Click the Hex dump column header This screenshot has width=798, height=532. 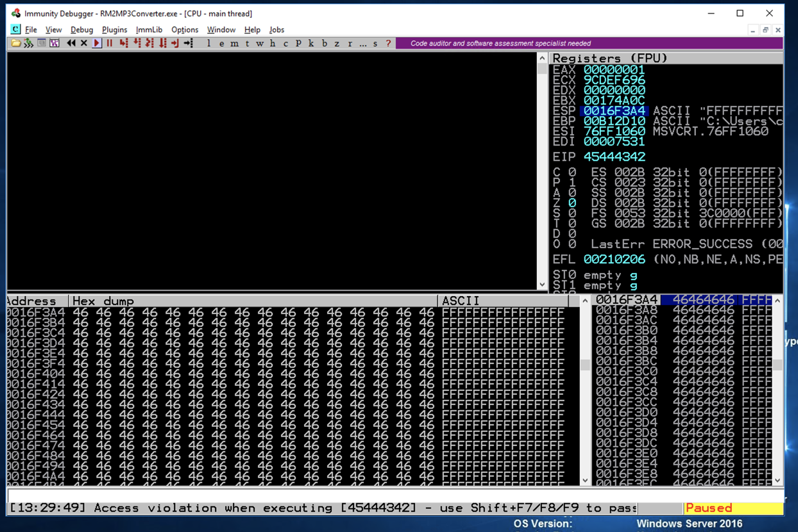253,301
